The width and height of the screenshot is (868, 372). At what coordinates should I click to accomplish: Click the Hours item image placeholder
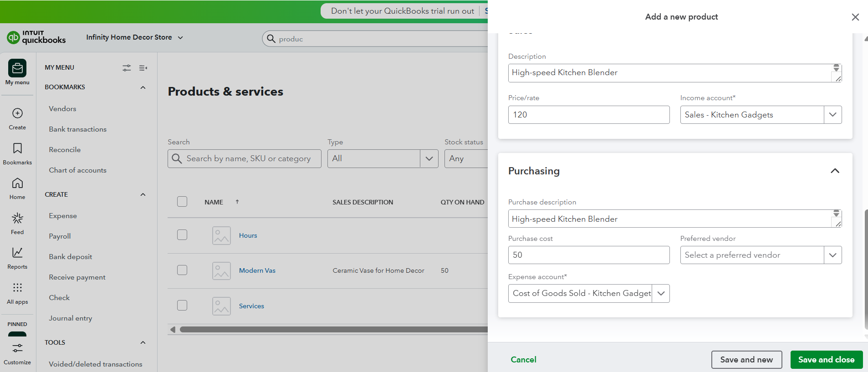click(x=221, y=235)
